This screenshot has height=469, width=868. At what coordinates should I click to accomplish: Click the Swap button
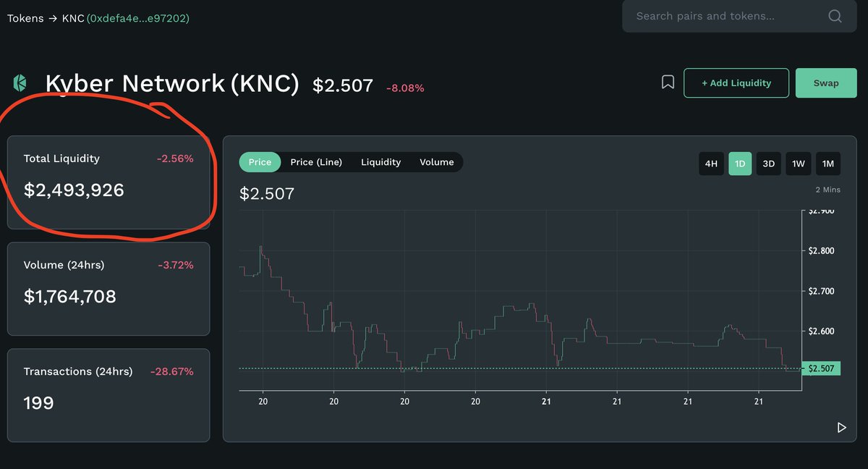826,83
